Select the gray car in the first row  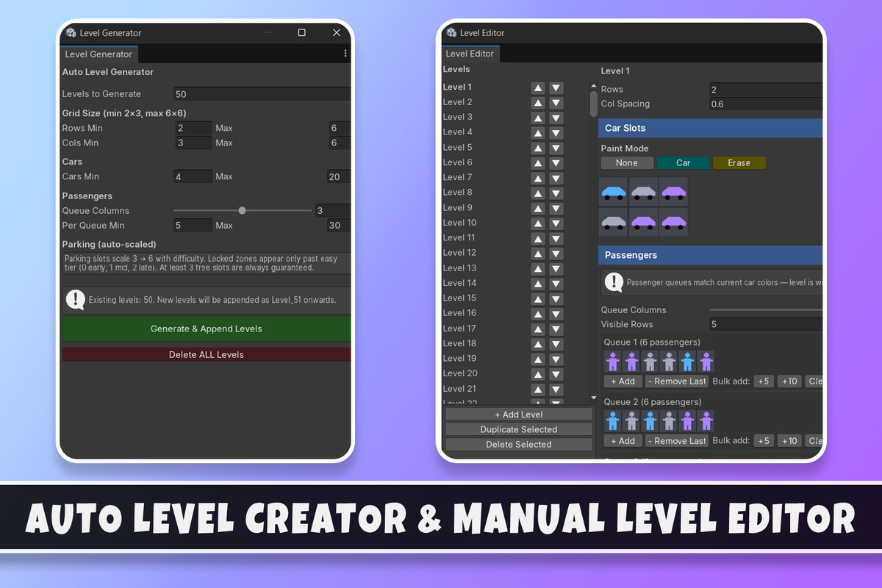644,193
